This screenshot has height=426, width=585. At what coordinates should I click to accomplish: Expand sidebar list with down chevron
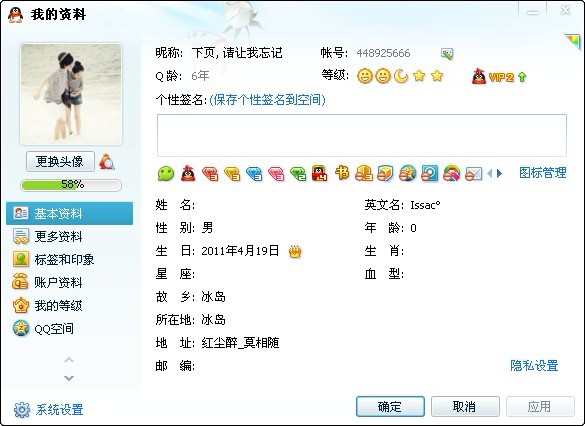[x=69, y=378]
